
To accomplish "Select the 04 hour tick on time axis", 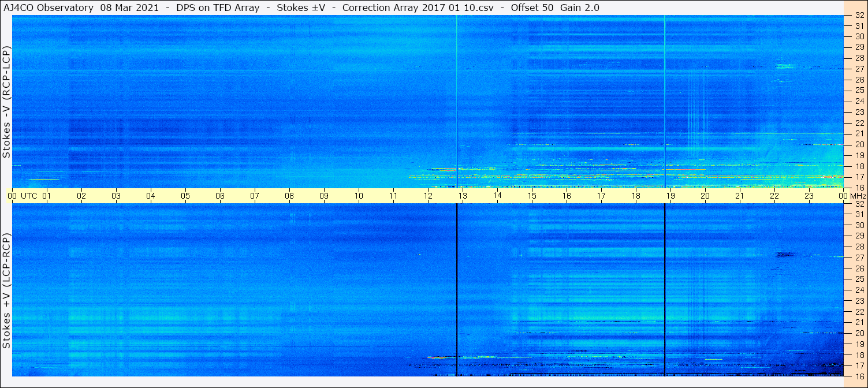I will coord(151,196).
